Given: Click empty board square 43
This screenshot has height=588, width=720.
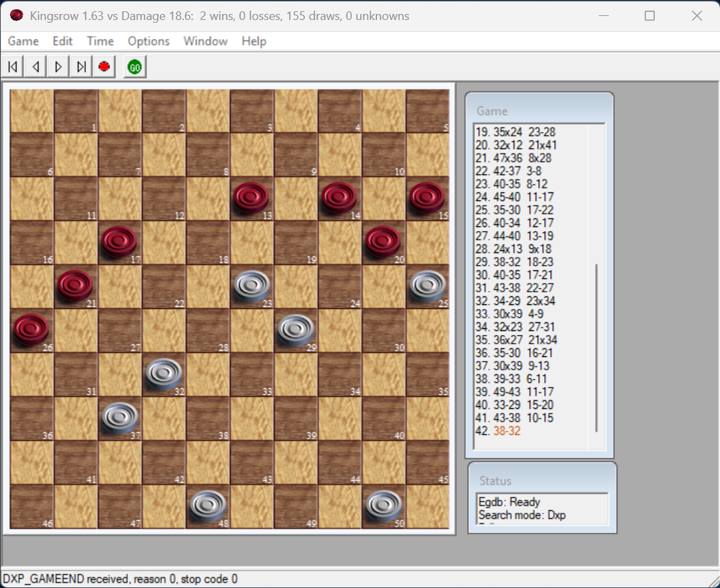Looking at the screenshot, I should pyautogui.click(x=252, y=463).
